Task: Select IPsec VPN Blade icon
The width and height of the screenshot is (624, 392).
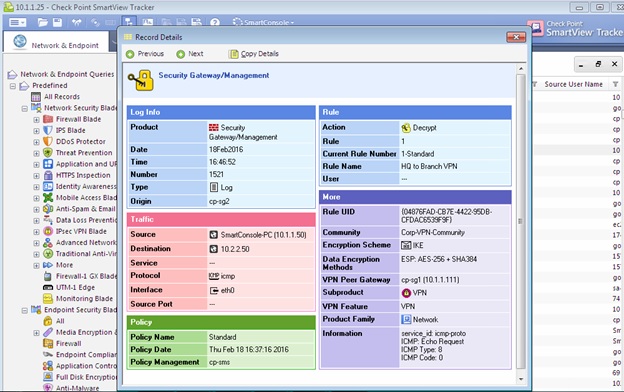Action: click(x=48, y=231)
